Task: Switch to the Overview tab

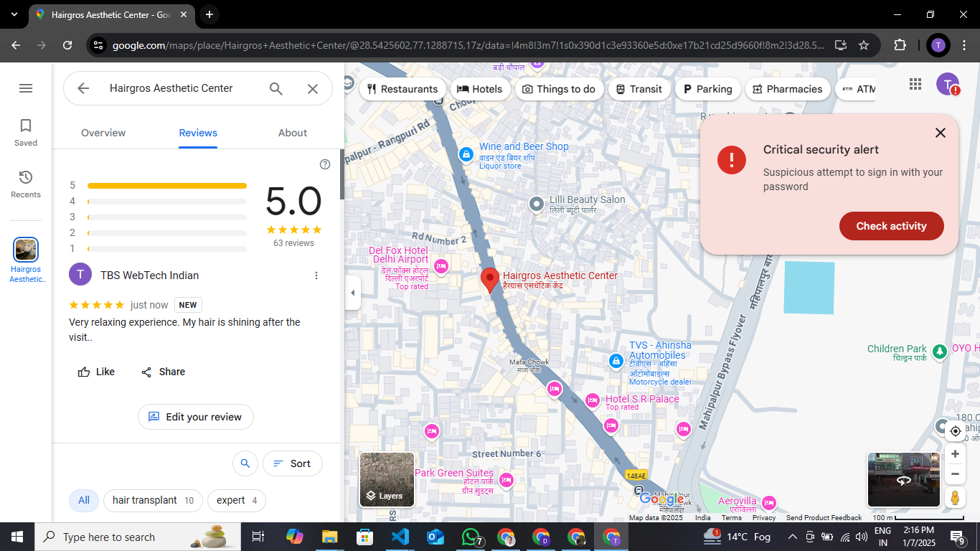Action: click(103, 133)
